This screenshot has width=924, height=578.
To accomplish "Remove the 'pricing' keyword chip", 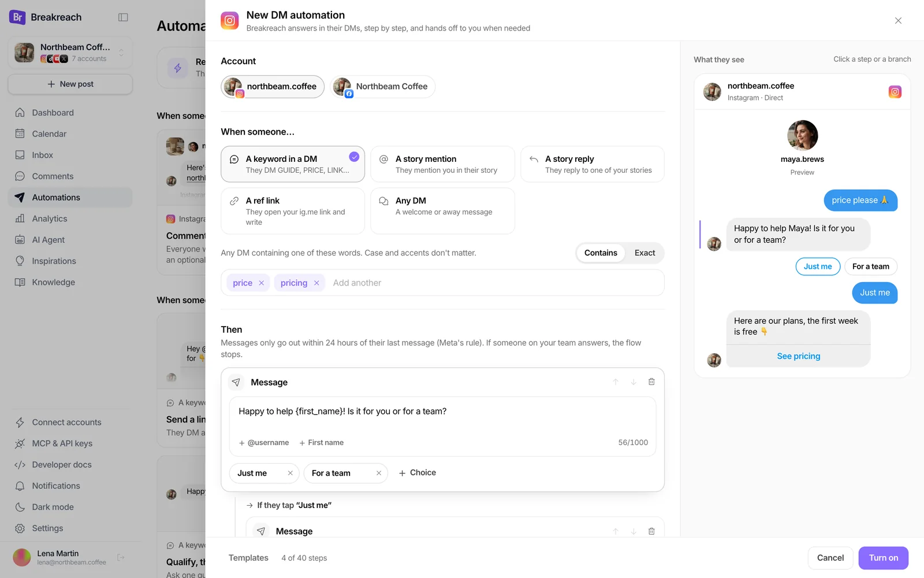I will [x=316, y=283].
